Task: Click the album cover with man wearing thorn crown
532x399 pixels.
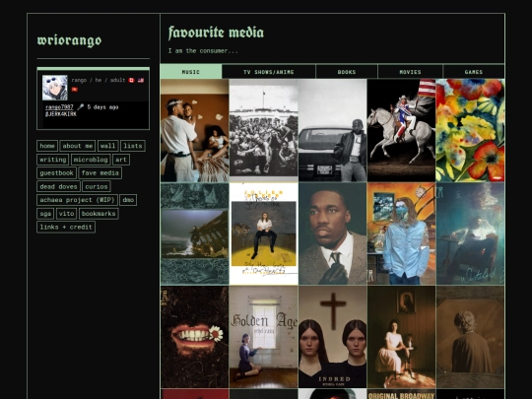Action: click(195, 130)
